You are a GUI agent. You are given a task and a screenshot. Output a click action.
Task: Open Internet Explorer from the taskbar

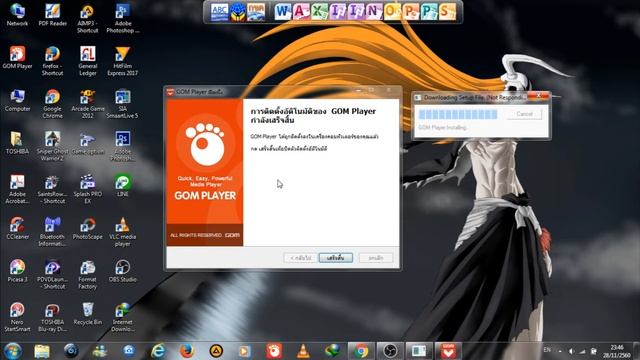pyautogui.click(x=158, y=351)
